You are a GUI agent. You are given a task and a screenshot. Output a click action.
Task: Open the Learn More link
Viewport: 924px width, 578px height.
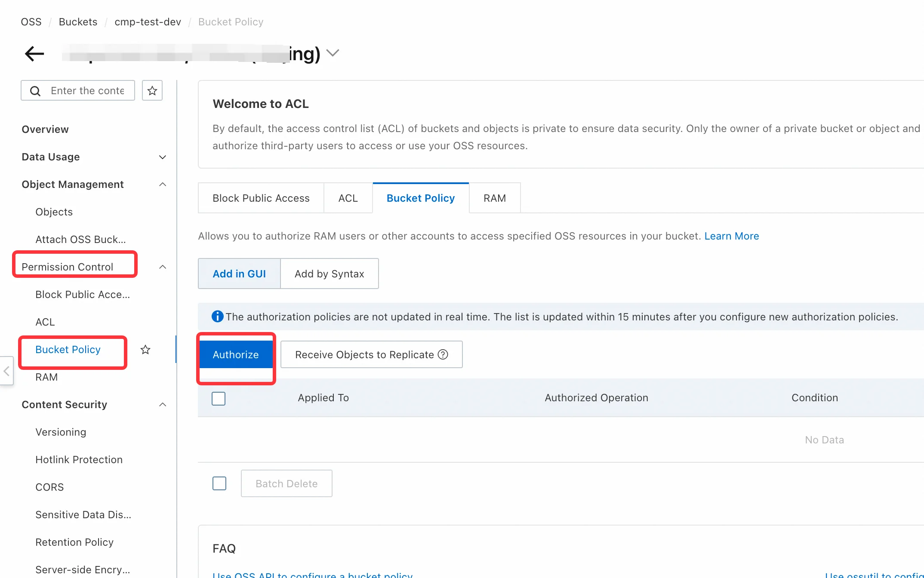731,236
